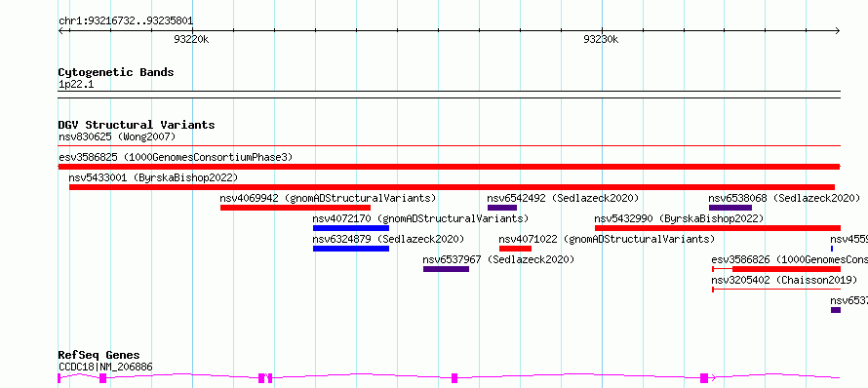The image size is (868, 388).
Task: Open the nsv5433001 (ByrskaBishop2022) label
Action: 153,177
